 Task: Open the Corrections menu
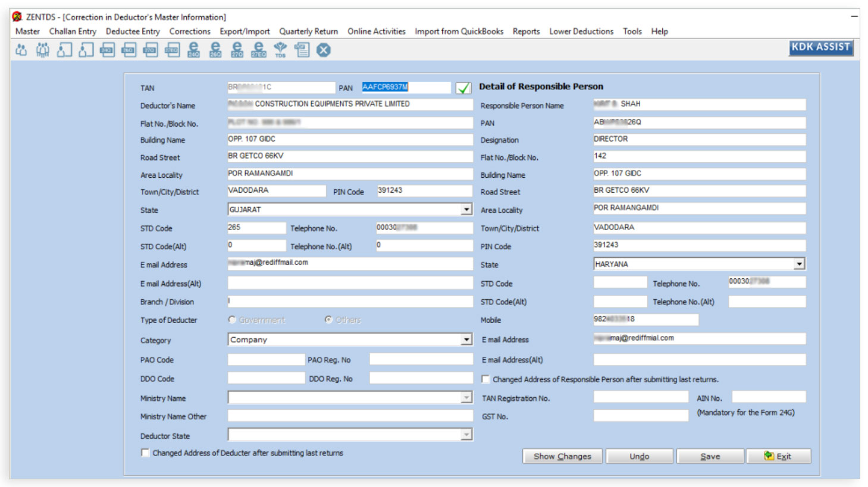tap(190, 32)
